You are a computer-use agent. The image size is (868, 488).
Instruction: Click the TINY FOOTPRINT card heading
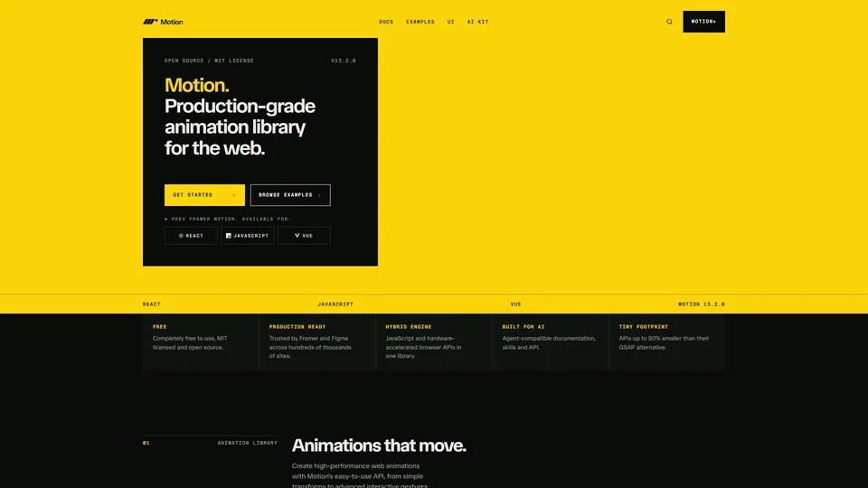(x=643, y=327)
